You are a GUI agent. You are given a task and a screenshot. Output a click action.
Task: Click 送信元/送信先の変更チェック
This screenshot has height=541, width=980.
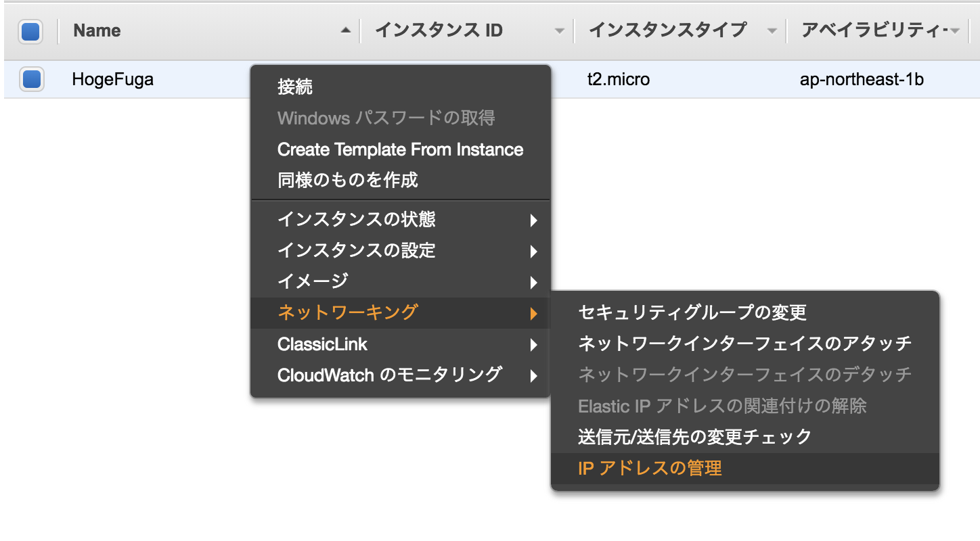pos(692,437)
